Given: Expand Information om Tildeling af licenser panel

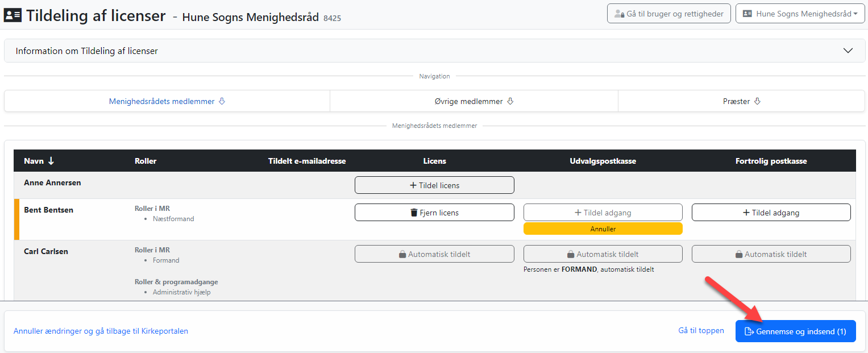Looking at the screenshot, I should [434, 51].
